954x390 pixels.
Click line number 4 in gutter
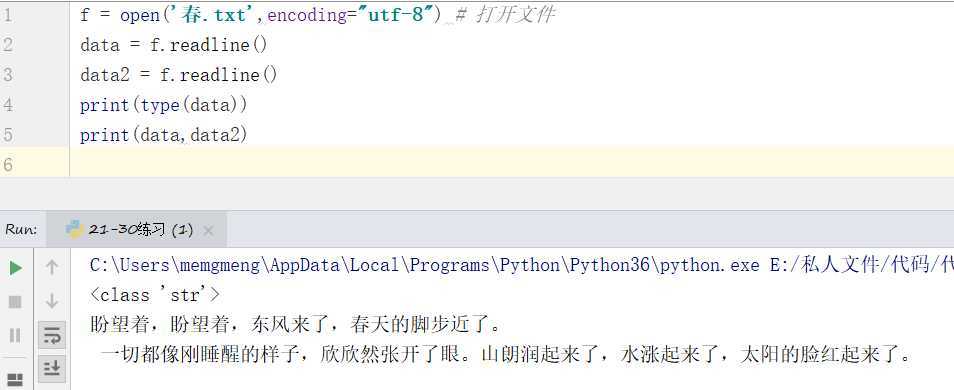7,105
